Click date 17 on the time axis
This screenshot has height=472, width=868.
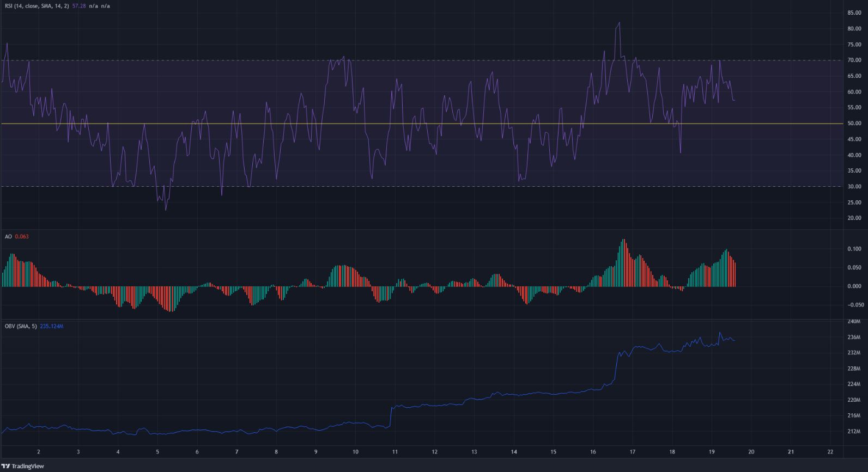[x=633, y=452]
